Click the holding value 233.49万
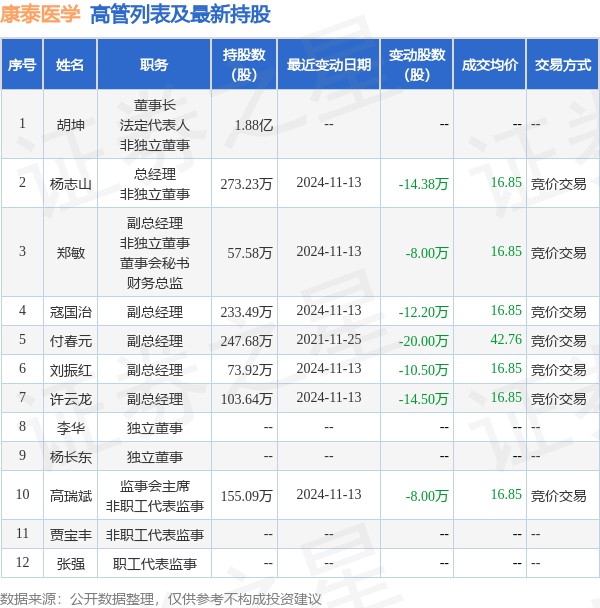 tap(246, 311)
